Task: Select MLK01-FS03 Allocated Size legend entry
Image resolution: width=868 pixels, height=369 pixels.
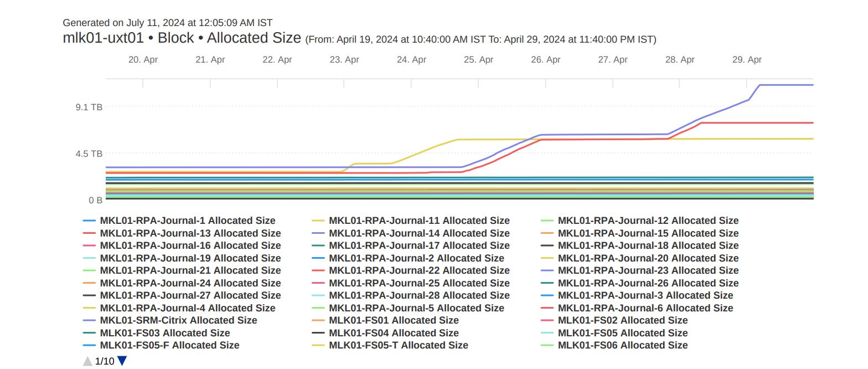Action: pos(164,333)
